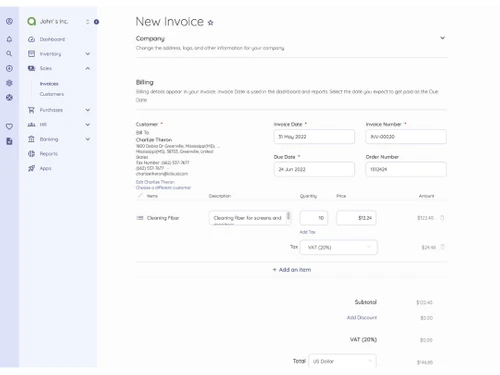Click Add an item button
The height and width of the screenshot is (375, 500).
pyautogui.click(x=292, y=270)
